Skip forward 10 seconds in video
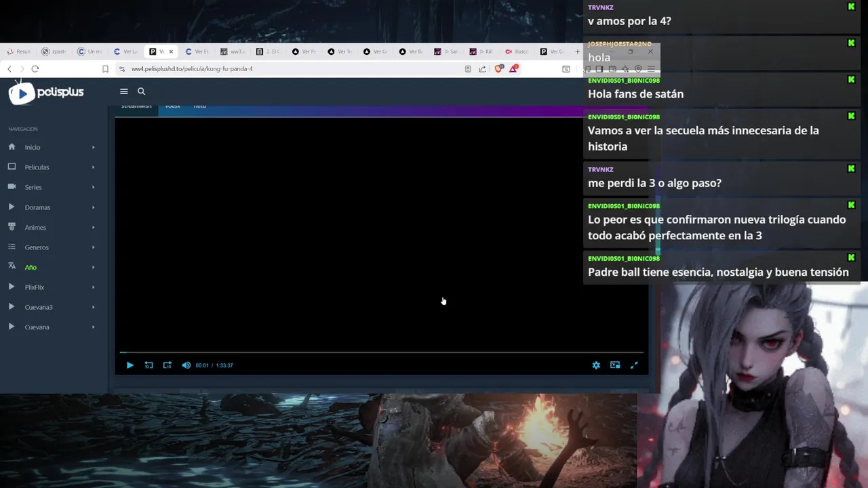868x488 pixels. coord(167,365)
